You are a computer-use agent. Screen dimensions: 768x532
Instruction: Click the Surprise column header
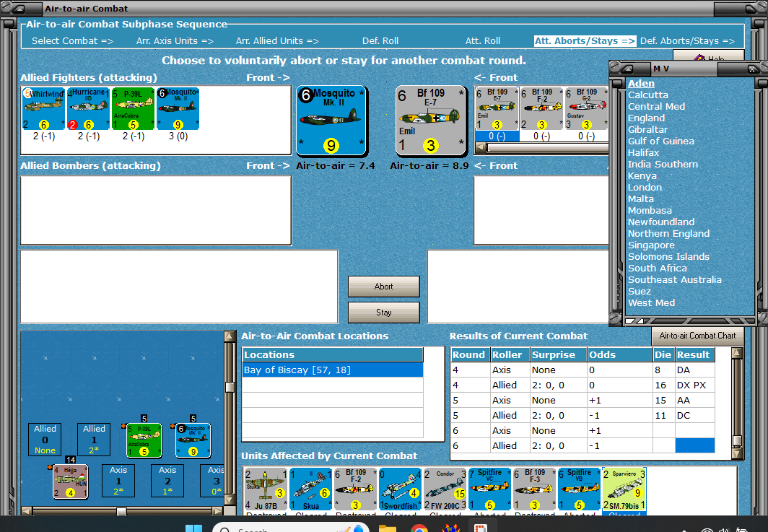pyautogui.click(x=559, y=354)
